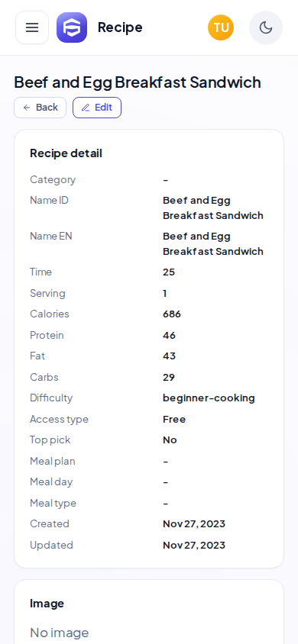Click the Recipe detail card heading

coord(66,153)
